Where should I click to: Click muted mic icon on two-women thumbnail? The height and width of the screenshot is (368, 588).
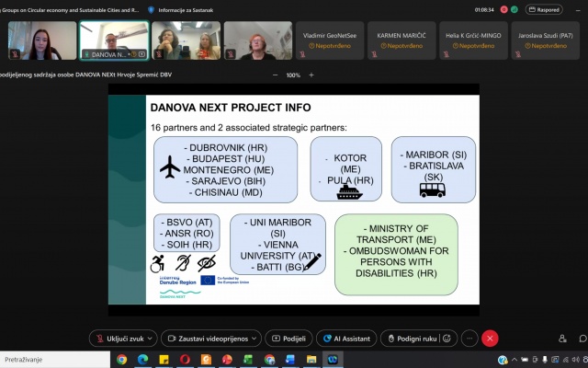click(x=158, y=54)
